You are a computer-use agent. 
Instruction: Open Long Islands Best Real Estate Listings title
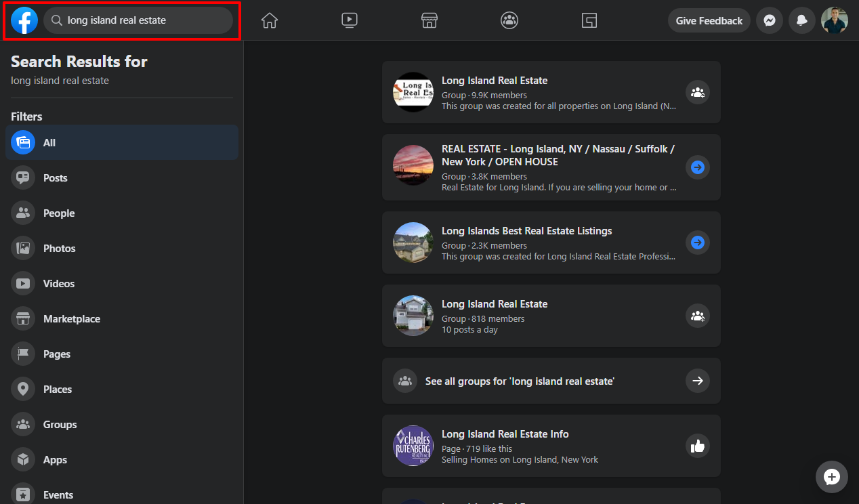point(526,231)
